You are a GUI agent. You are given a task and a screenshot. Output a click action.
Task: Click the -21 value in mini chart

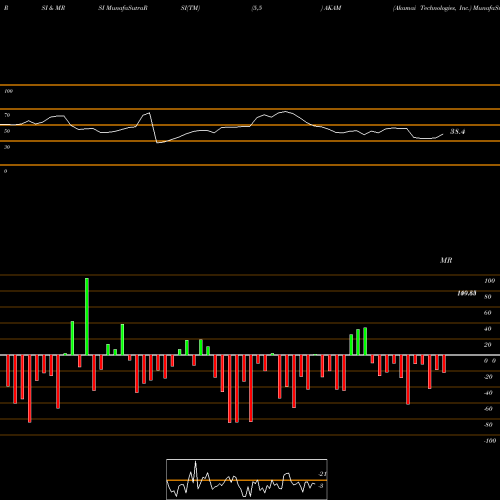[322, 474]
